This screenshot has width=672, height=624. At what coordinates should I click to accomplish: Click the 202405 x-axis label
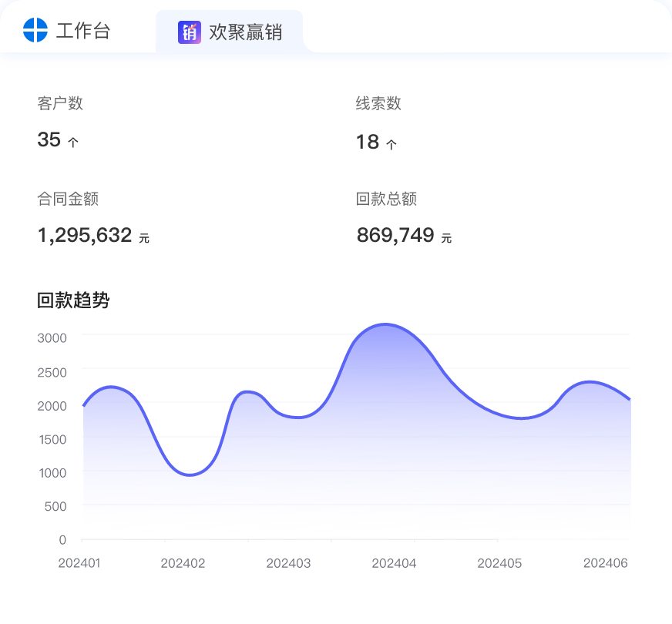click(499, 563)
